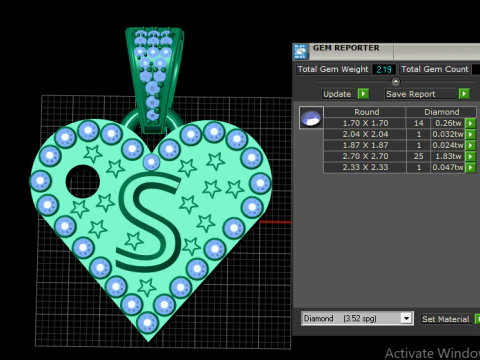Select the 2.04 X 2.04 size cell
The width and height of the screenshot is (480, 360).
[x=365, y=134]
